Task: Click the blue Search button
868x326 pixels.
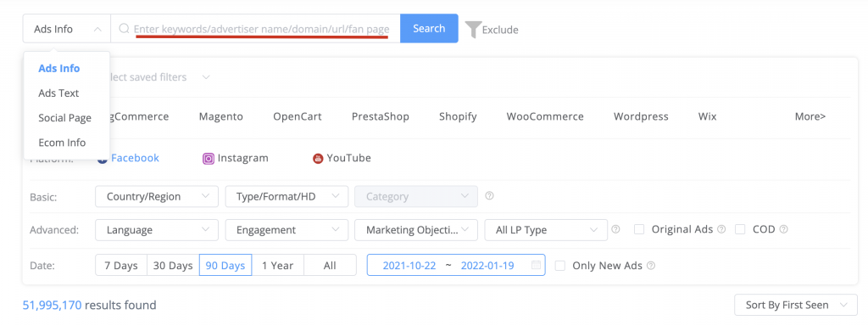Action: tap(429, 28)
